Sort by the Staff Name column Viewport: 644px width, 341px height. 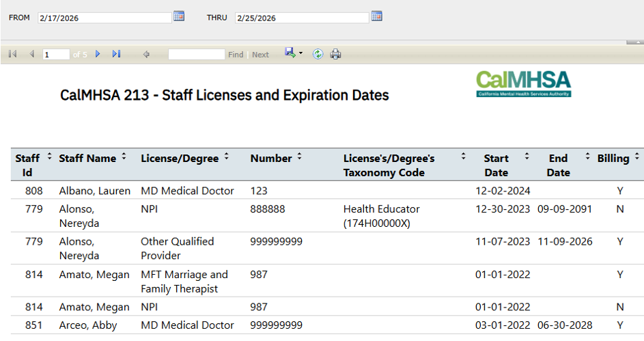pos(124,157)
